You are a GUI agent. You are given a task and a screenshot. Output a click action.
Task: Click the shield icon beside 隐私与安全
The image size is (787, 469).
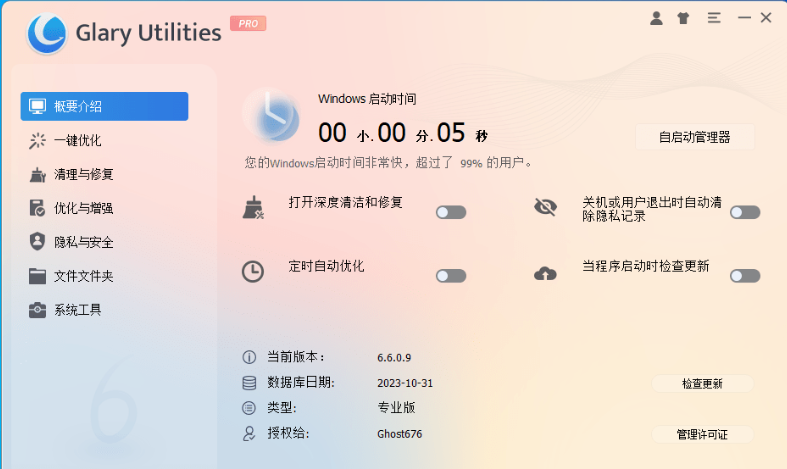pos(37,242)
